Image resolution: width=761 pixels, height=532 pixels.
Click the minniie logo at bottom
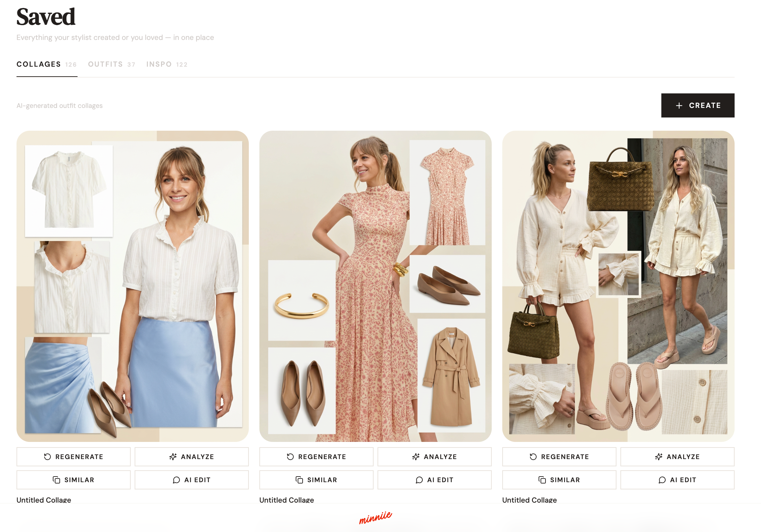[375, 517]
